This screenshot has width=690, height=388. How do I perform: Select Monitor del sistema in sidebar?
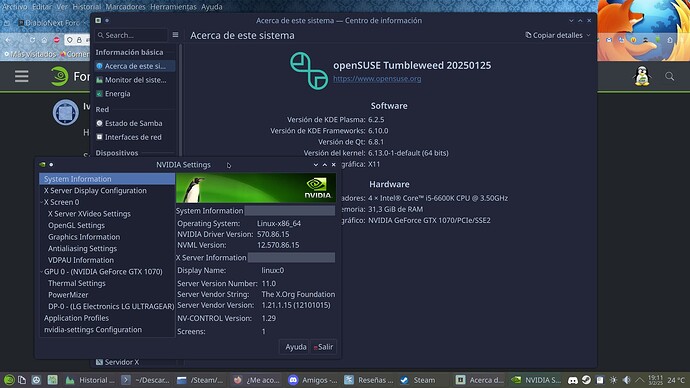135,80
